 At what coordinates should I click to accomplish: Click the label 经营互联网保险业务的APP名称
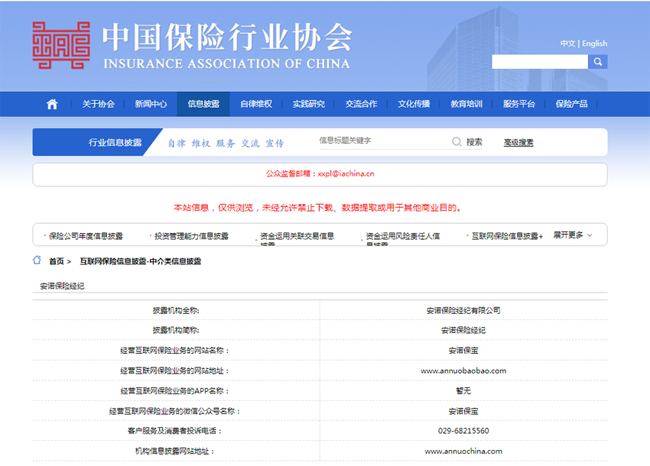(x=175, y=391)
